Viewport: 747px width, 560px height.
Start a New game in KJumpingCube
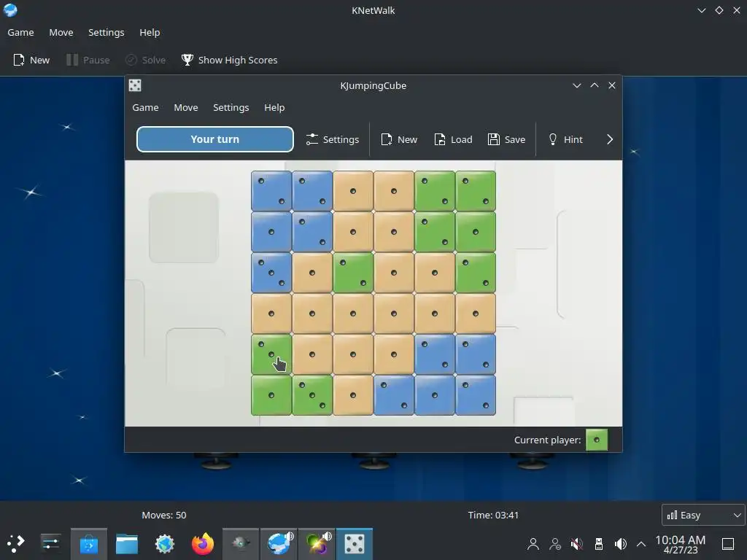[x=399, y=139]
